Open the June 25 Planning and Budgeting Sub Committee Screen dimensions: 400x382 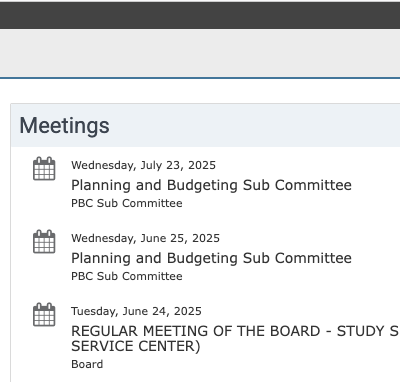pyautogui.click(x=211, y=258)
